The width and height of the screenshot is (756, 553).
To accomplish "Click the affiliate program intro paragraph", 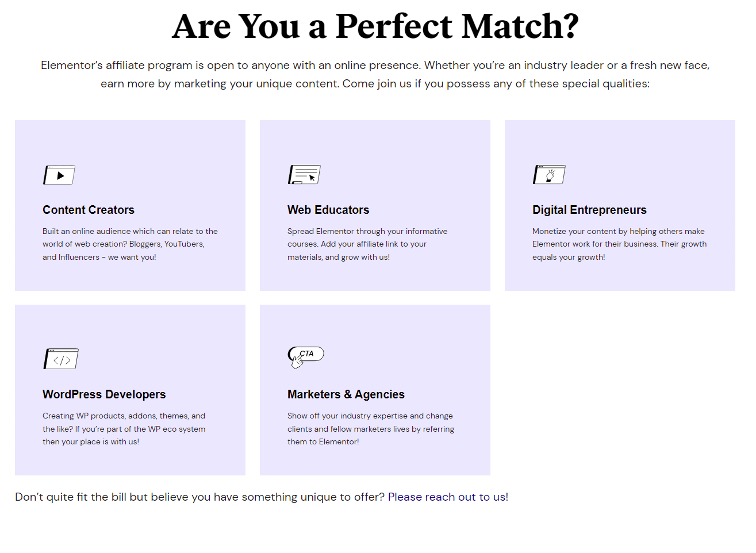I will point(375,74).
